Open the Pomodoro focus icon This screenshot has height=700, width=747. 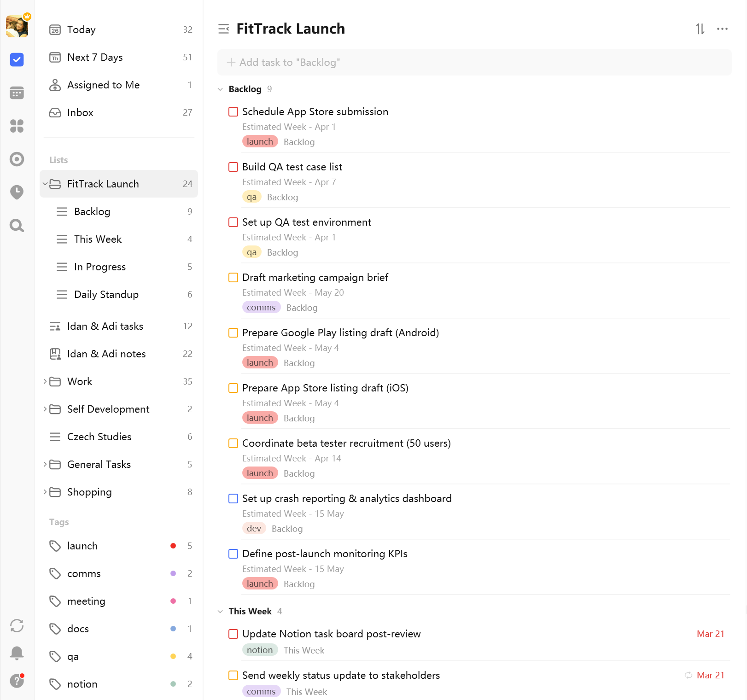tap(17, 159)
